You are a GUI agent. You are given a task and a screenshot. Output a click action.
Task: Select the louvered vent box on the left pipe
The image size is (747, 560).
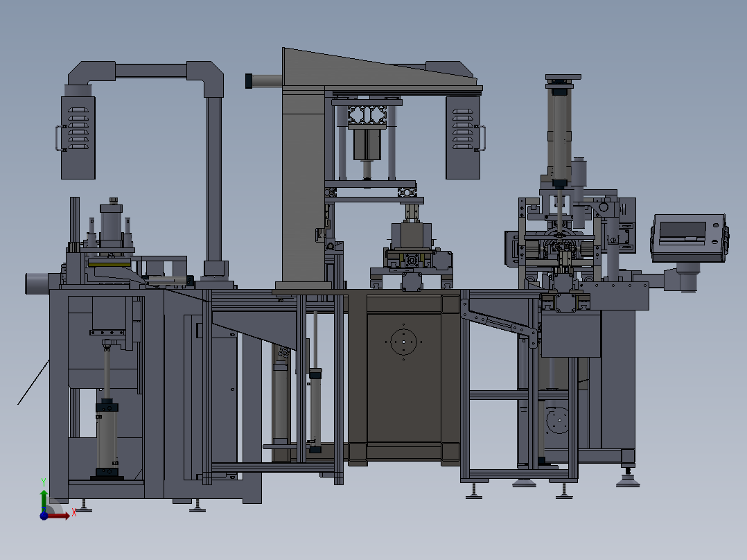point(78,138)
